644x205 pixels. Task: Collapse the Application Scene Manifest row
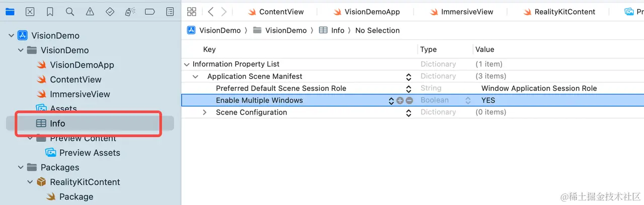(x=196, y=76)
